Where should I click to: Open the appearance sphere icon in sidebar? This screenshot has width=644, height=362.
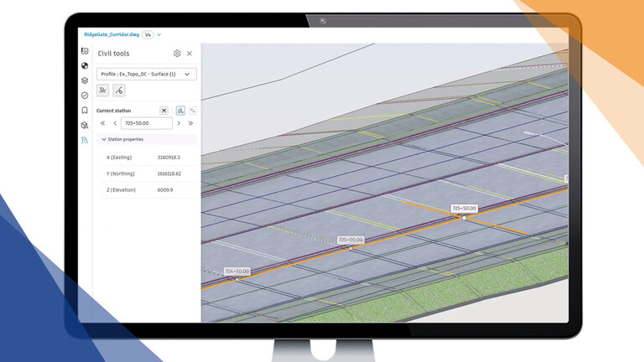pyautogui.click(x=85, y=65)
